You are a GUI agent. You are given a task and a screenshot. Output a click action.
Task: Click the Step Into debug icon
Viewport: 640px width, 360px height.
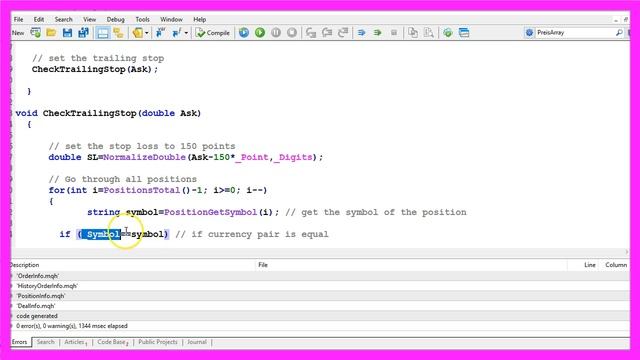[311, 33]
